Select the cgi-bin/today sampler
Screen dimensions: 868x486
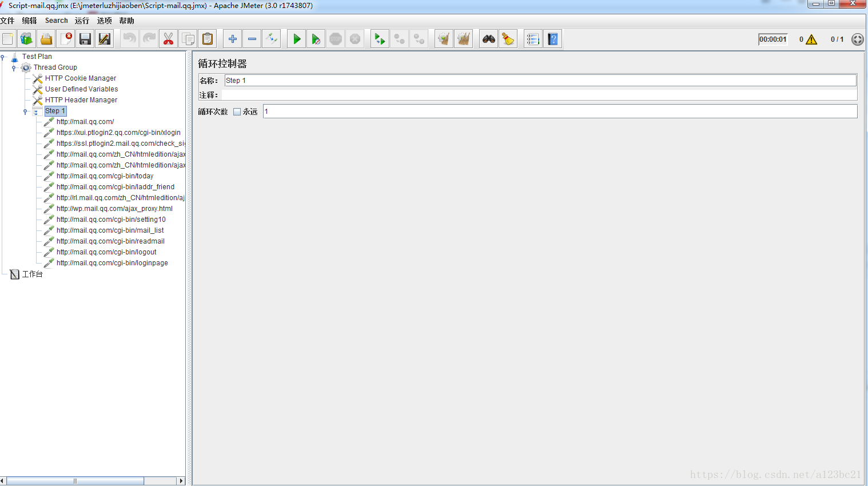tap(105, 176)
